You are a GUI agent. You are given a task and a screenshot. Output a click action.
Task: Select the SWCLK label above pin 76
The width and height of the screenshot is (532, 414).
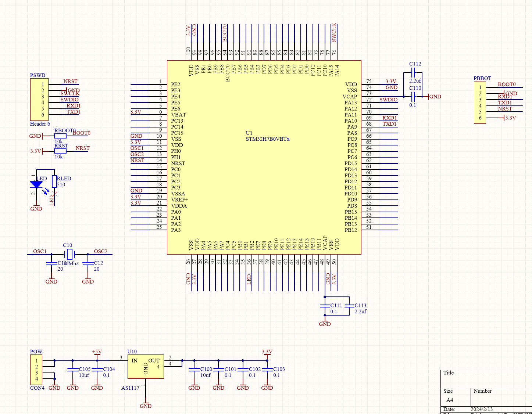click(334, 31)
